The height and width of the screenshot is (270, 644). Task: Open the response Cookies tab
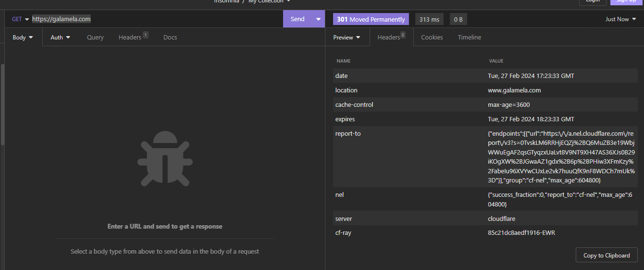tap(432, 37)
